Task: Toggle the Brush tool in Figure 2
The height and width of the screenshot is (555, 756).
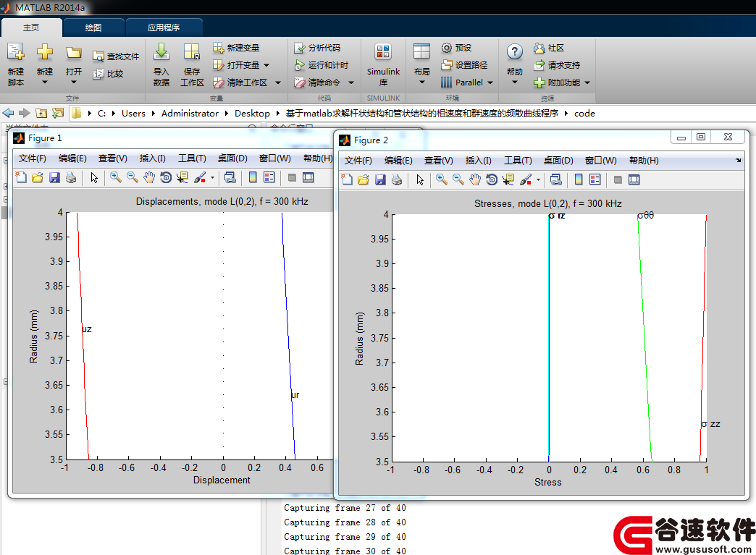Action: click(526, 179)
